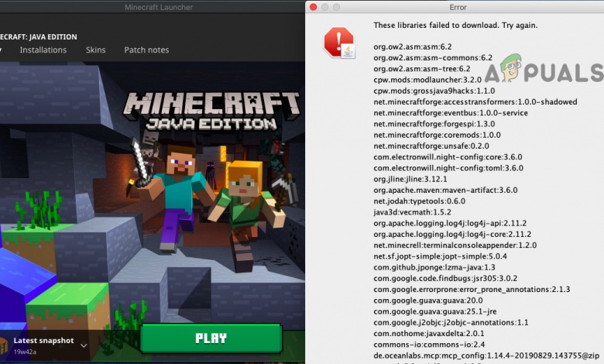This screenshot has width=604, height=364.
Task: Select the net.minecrell:terminalconsoleappender:1.2.0 line
Action: (455, 245)
